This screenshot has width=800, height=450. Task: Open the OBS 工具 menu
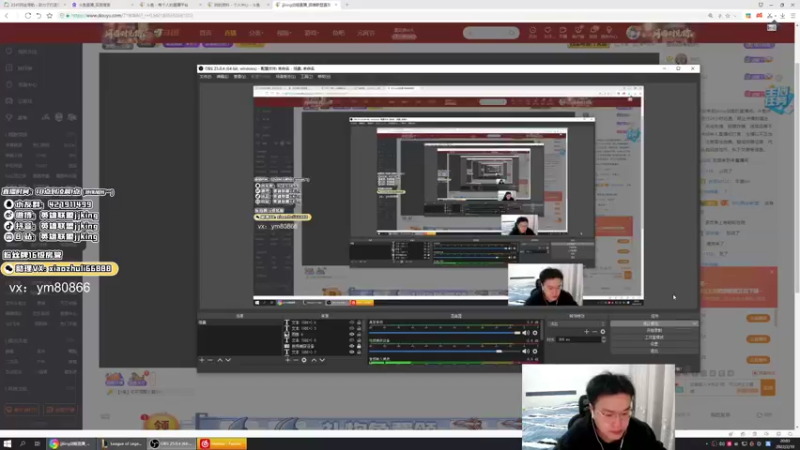[306, 77]
